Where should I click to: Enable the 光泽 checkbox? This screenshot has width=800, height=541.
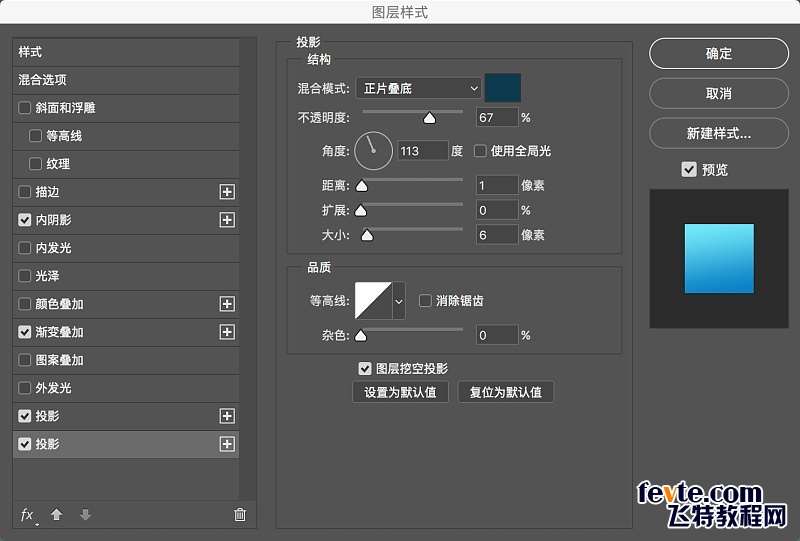click(24, 276)
